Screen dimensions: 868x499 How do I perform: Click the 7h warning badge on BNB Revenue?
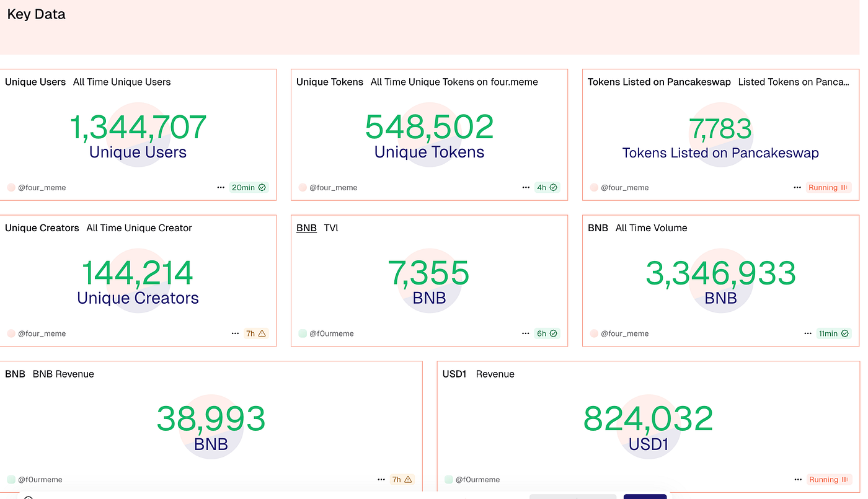pos(402,480)
